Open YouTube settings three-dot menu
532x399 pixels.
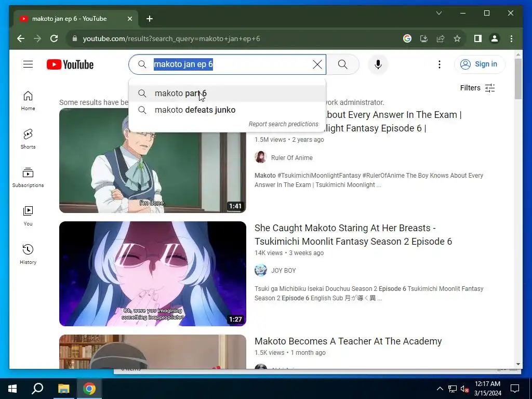440,64
